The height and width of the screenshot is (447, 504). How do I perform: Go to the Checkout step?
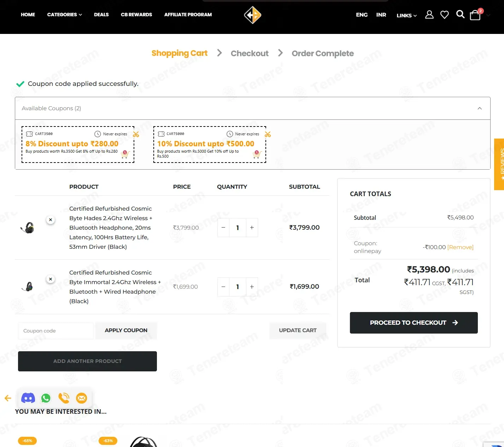point(250,53)
